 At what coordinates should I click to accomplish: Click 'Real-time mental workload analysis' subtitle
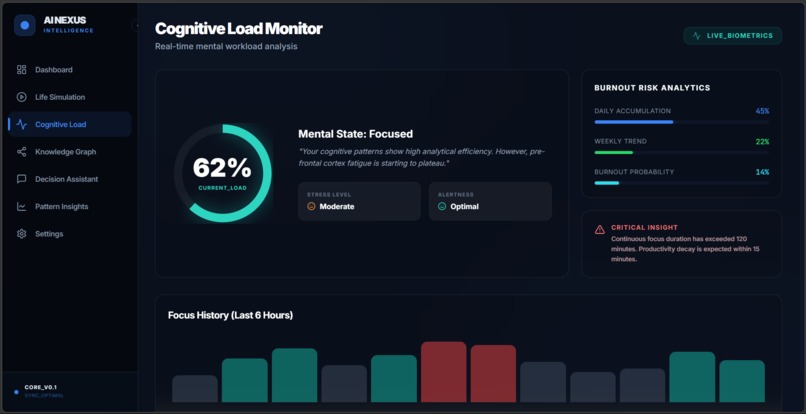click(226, 46)
